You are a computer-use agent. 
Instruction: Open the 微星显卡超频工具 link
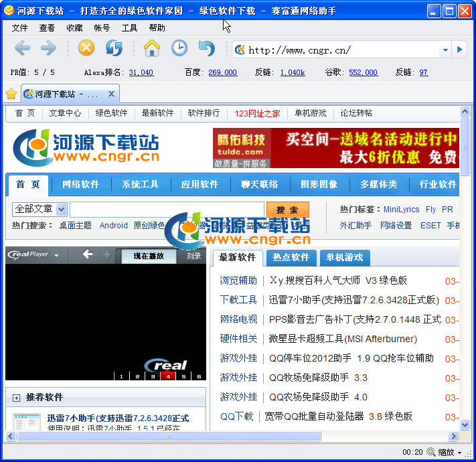tap(343, 339)
